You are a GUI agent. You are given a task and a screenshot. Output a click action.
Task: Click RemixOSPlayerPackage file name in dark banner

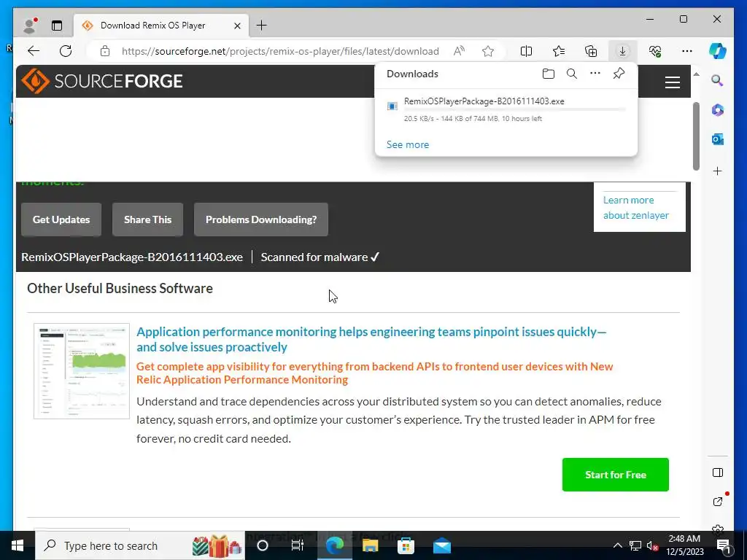tap(132, 257)
